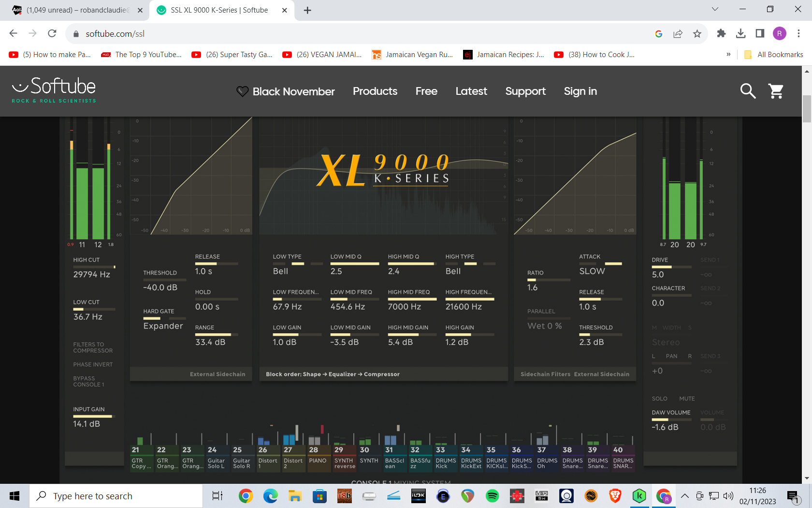Open Microsoft Store from the taskbar
This screenshot has height=508, width=812.
point(319,496)
